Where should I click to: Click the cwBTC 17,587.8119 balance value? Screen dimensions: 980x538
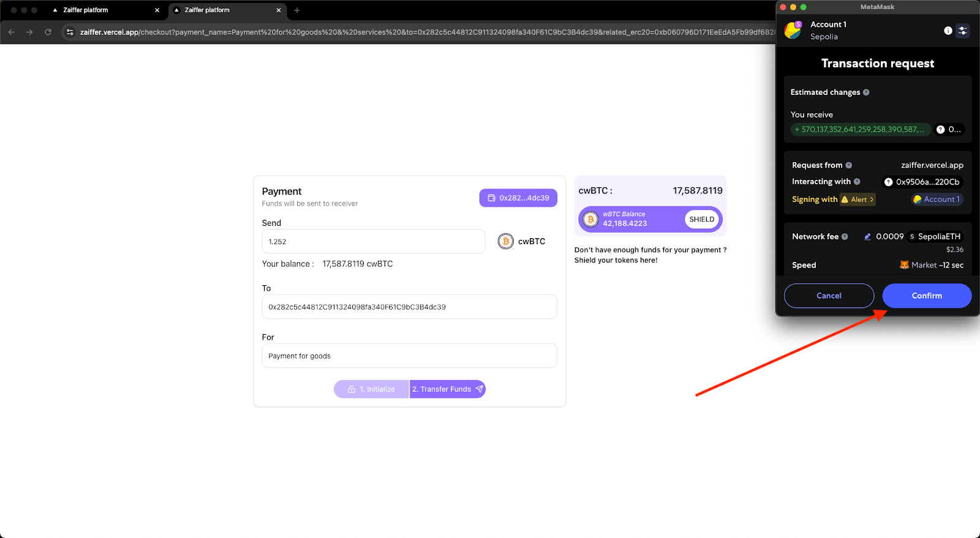pos(698,190)
